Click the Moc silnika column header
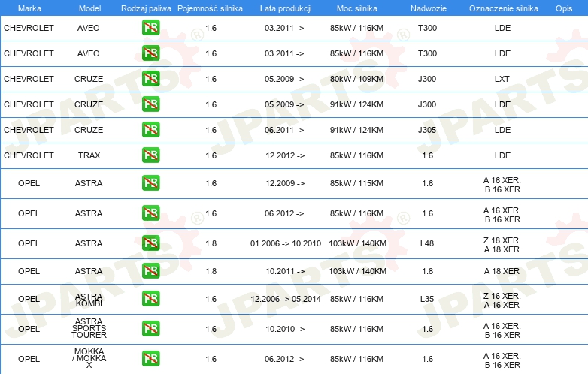 point(357,8)
